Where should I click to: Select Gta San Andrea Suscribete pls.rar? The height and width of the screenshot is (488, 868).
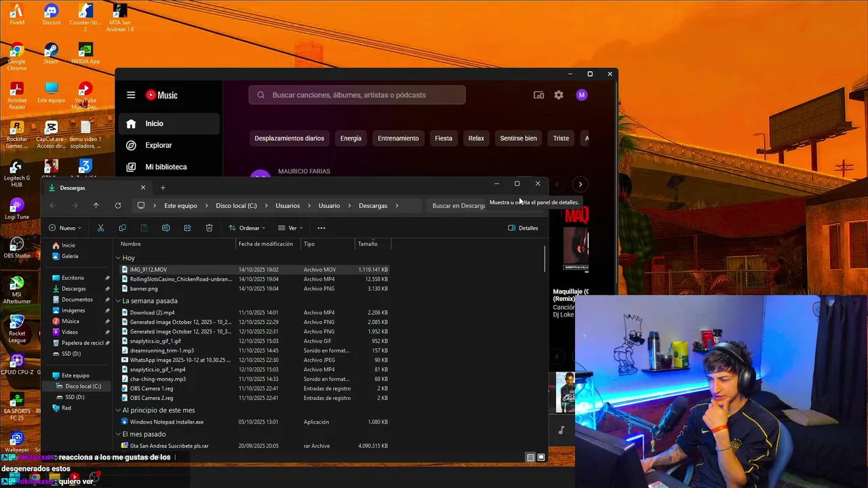click(254, 446)
